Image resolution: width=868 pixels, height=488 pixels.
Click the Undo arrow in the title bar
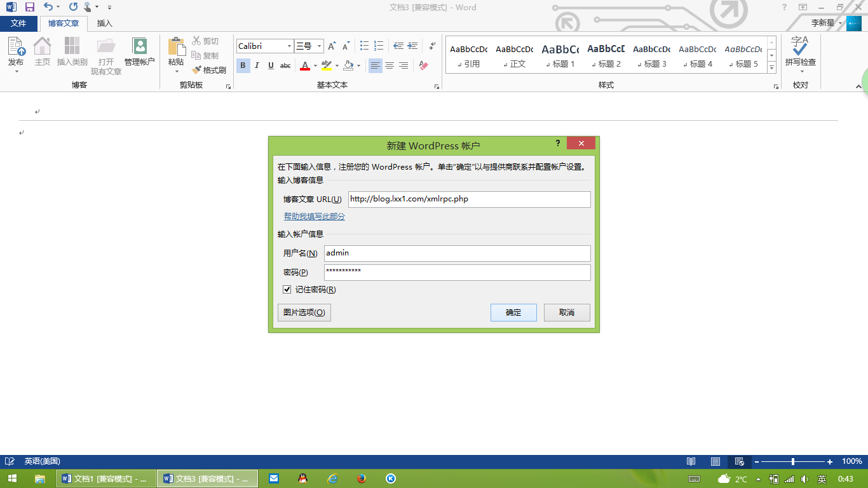click(48, 7)
